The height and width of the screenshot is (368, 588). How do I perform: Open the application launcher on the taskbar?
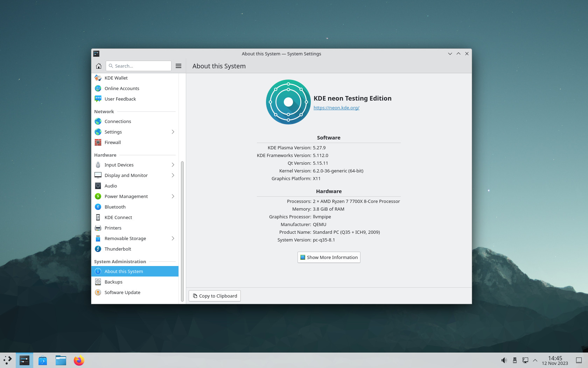point(8,360)
